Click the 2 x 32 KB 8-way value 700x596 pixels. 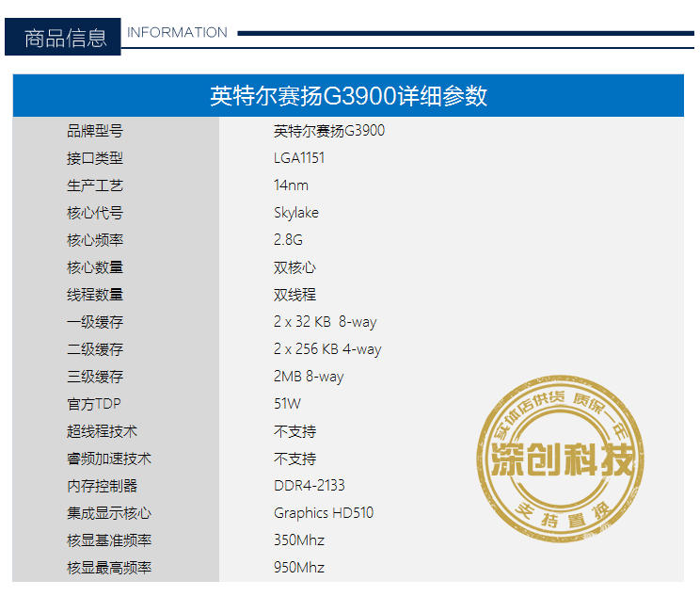click(x=325, y=322)
